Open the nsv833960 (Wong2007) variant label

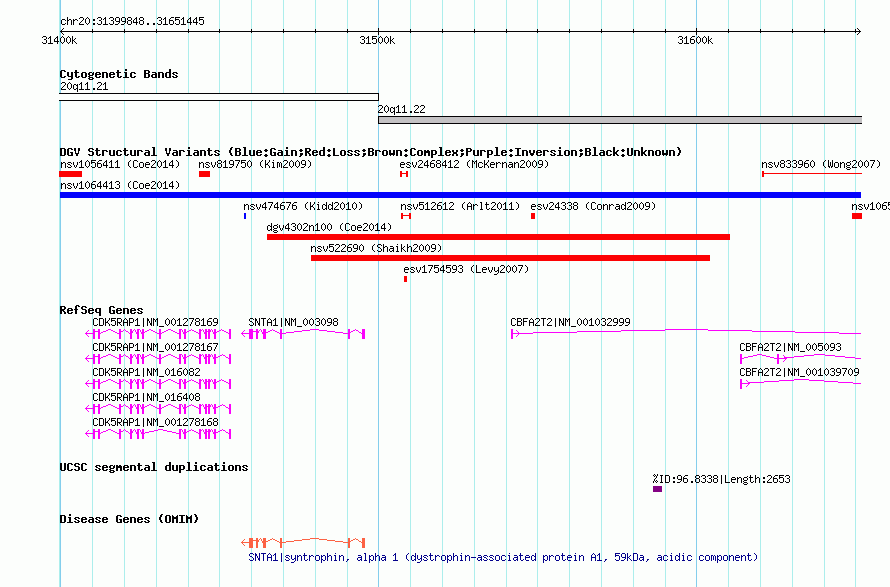pos(821,164)
